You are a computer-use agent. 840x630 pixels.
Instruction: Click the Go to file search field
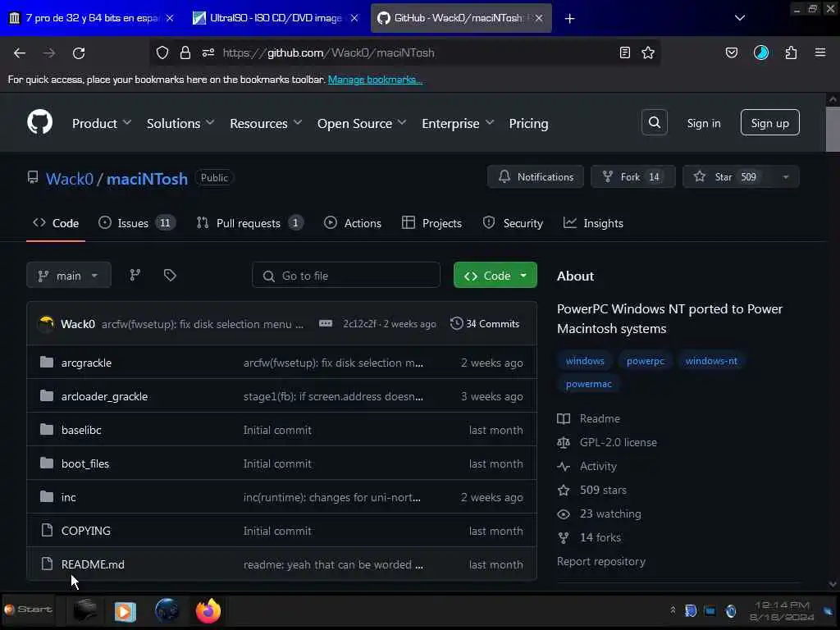[x=346, y=276]
